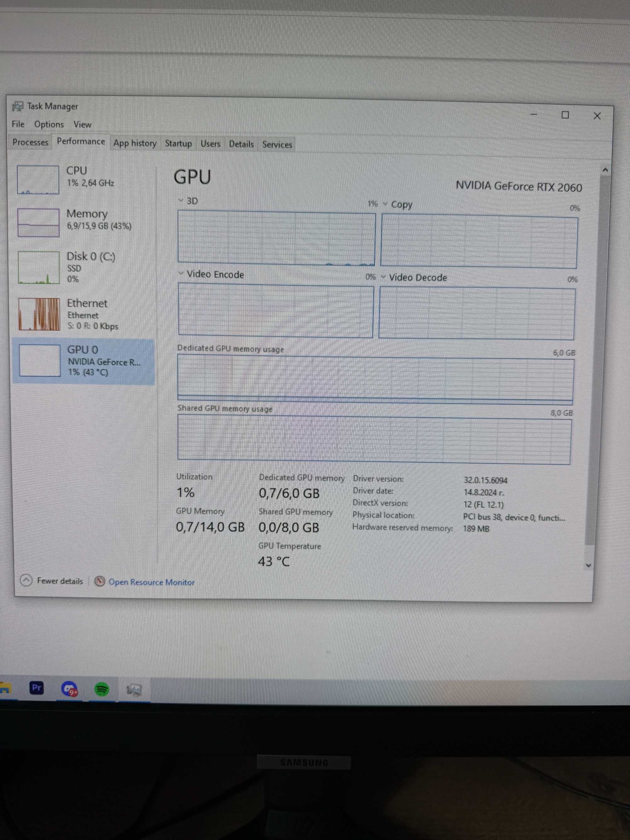Open Resource Monitor link

point(152,582)
